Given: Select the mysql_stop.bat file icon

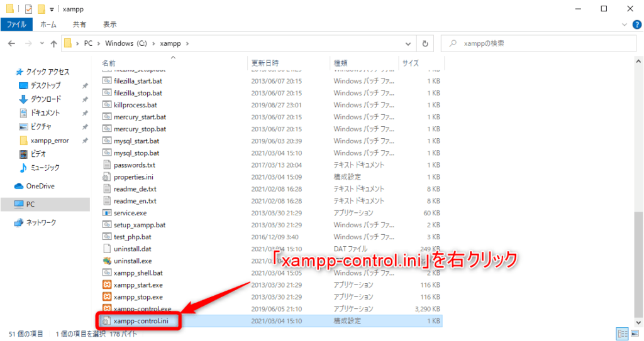Looking at the screenshot, I should [107, 153].
